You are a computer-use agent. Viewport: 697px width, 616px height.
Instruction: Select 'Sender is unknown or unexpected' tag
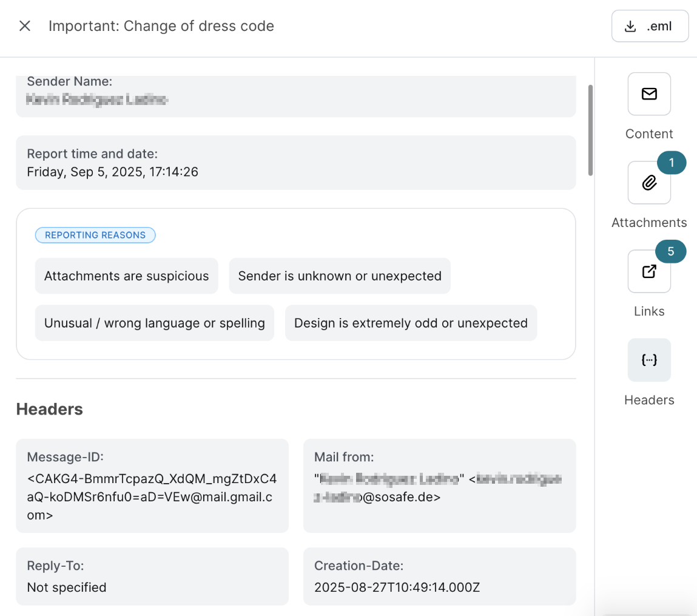coord(340,276)
